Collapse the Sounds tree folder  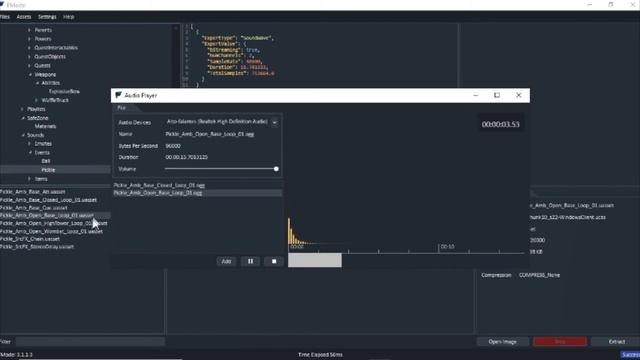coord(23,135)
